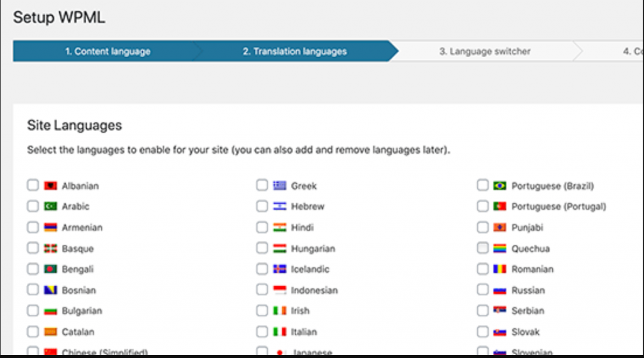Select the Quechua checkbox

coord(482,248)
